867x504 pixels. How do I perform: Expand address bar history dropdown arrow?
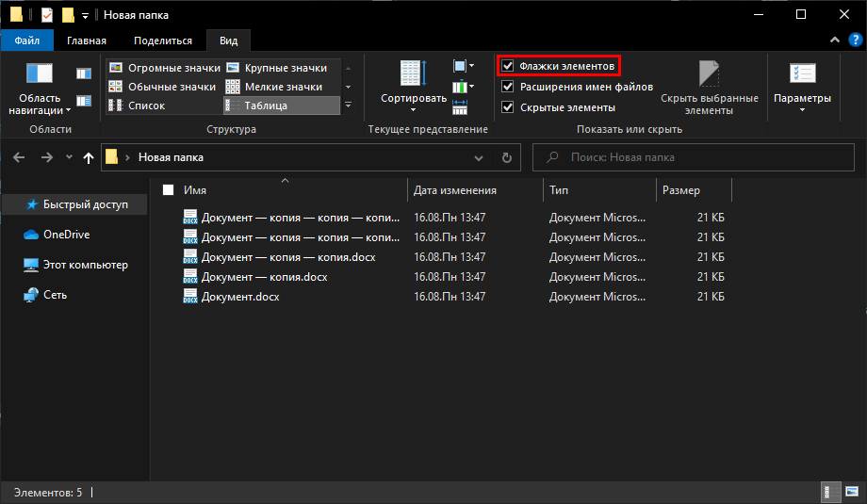pyautogui.click(x=480, y=157)
